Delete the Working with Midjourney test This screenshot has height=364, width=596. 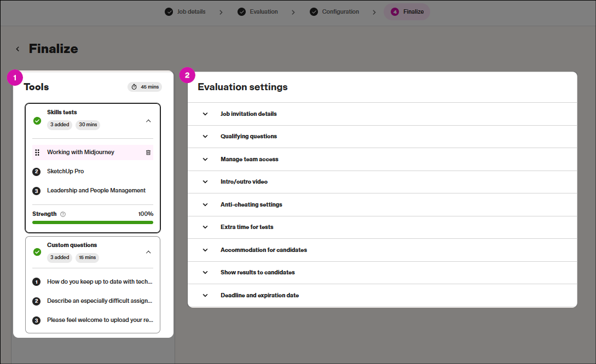click(148, 152)
